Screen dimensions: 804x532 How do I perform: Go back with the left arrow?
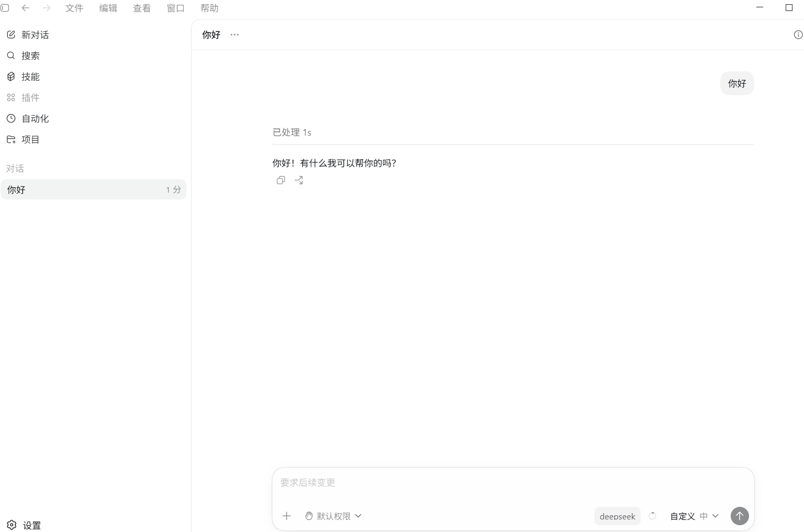point(25,8)
